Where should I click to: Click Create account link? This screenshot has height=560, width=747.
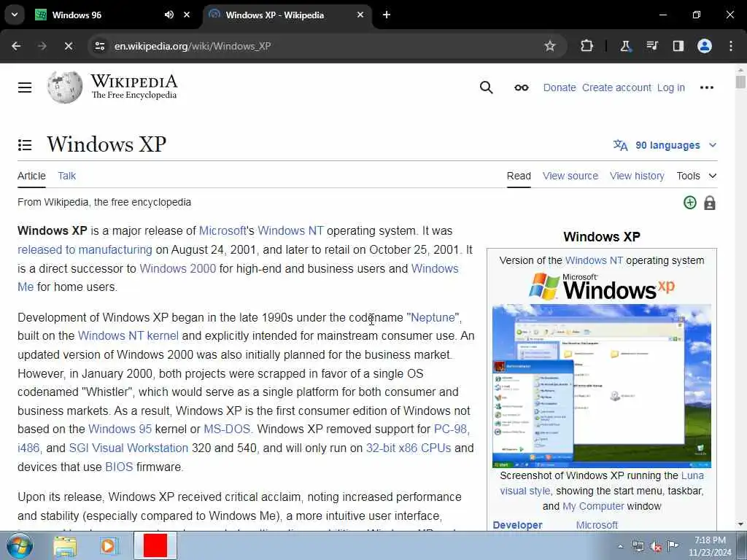pos(616,87)
